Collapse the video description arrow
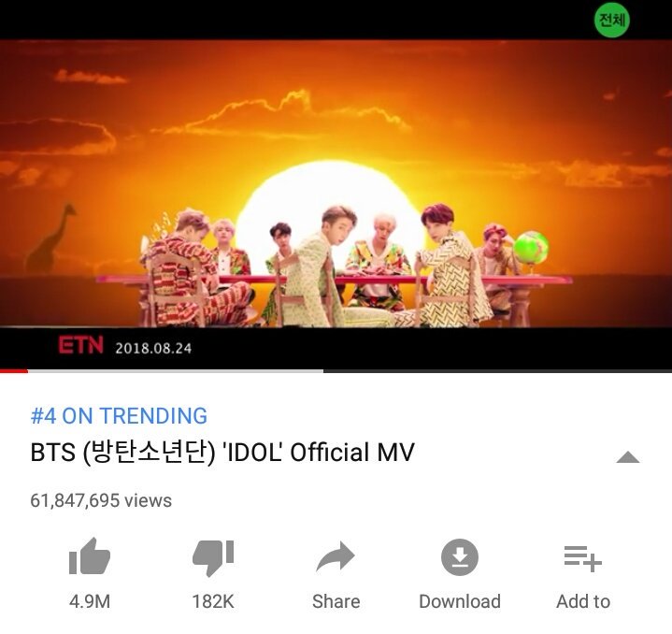The height and width of the screenshot is (634, 672). pyautogui.click(x=627, y=457)
